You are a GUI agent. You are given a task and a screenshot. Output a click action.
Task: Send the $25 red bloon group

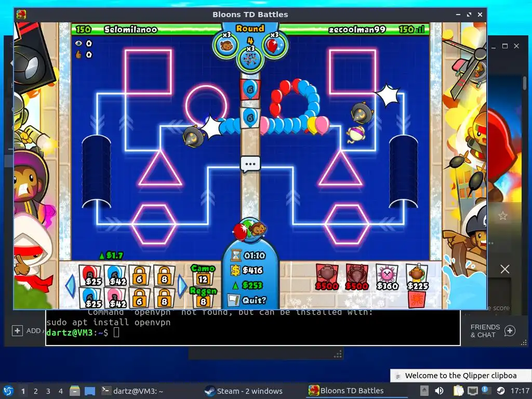[x=91, y=275]
